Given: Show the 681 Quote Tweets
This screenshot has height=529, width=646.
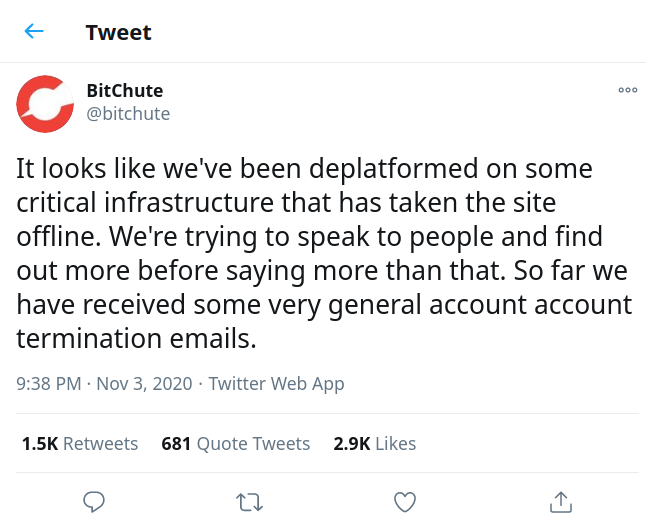Looking at the screenshot, I should (236, 443).
